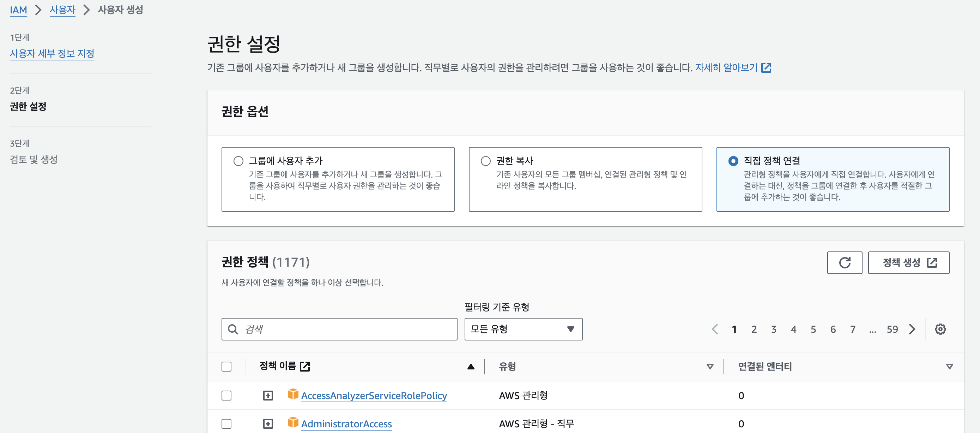Click the refresh policies icon button
The image size is (980, 433).
844,262
